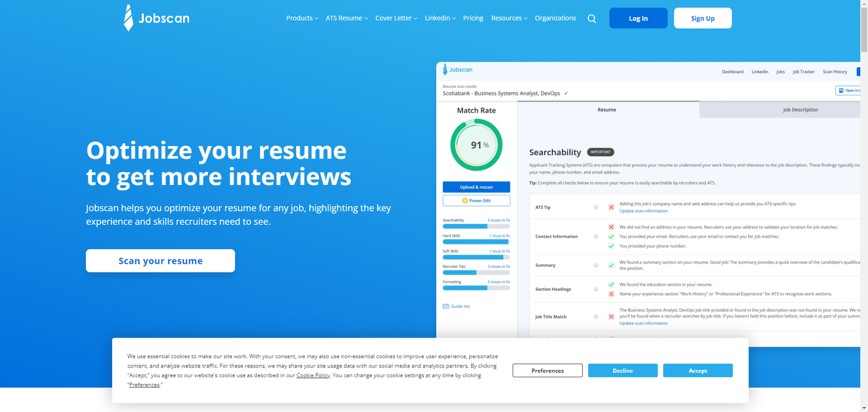
Task: Click the red X icon in ATS Tip row
Action: tap(611, 207)
